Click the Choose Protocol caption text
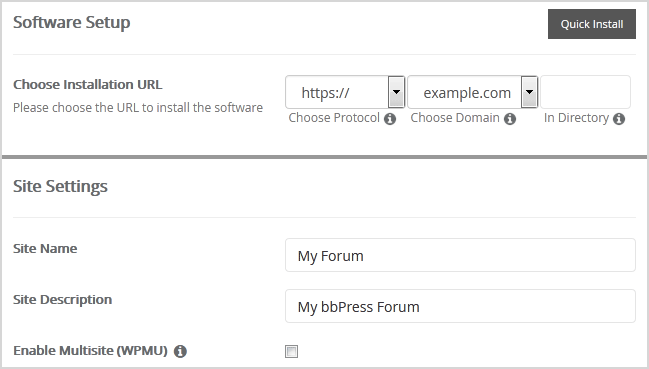649x369 pixels. pyautogui.click(x=334, y=118)
